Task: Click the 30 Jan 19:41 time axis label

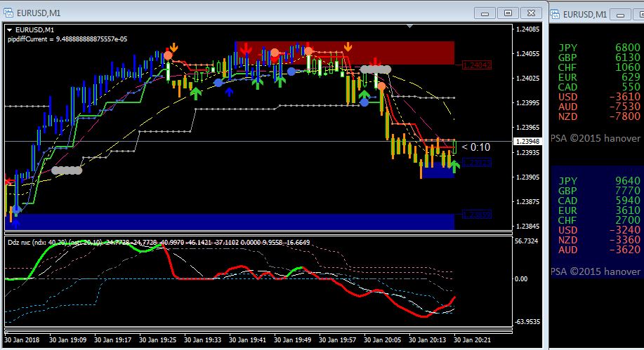Action: tap(247, 339)
